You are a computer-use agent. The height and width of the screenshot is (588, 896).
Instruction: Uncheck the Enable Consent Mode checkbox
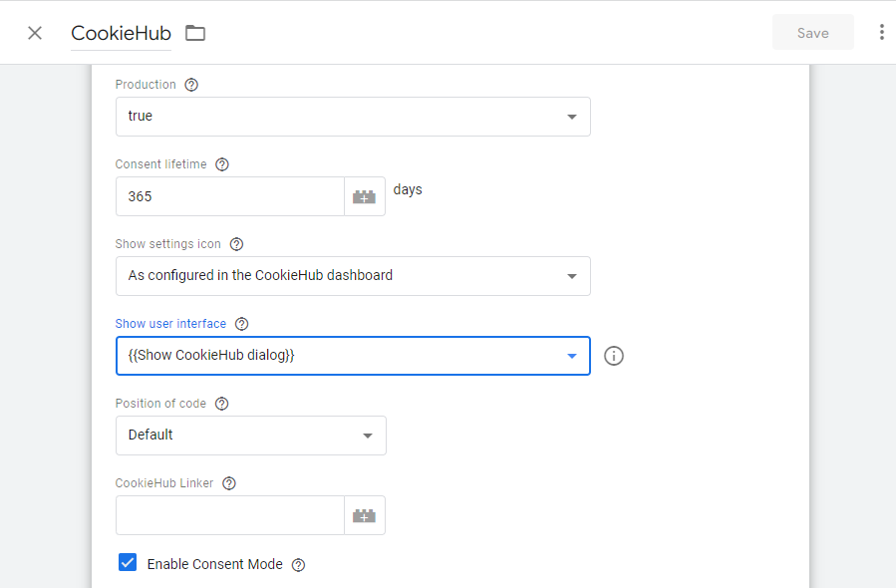click(128, 562)
